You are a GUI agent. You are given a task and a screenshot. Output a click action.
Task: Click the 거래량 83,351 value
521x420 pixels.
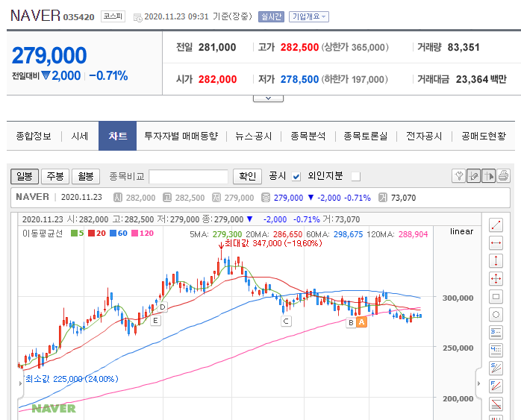[464, 48]
